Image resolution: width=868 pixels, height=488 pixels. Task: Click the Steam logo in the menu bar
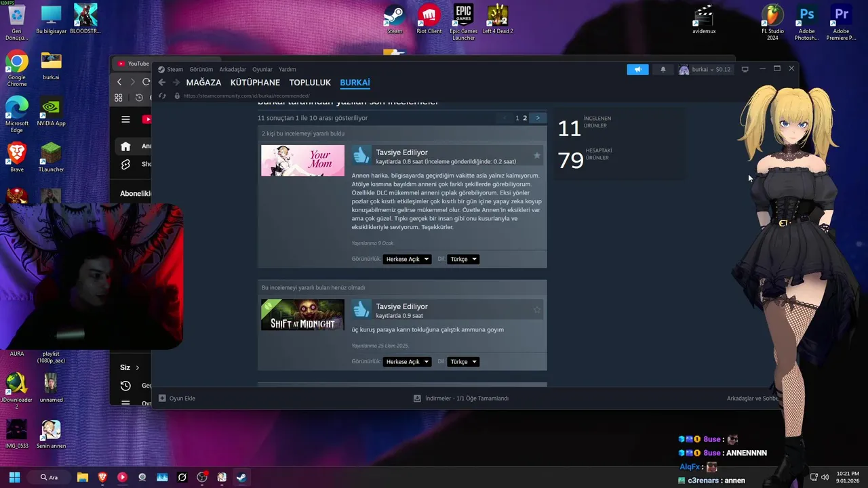point(161,69)
